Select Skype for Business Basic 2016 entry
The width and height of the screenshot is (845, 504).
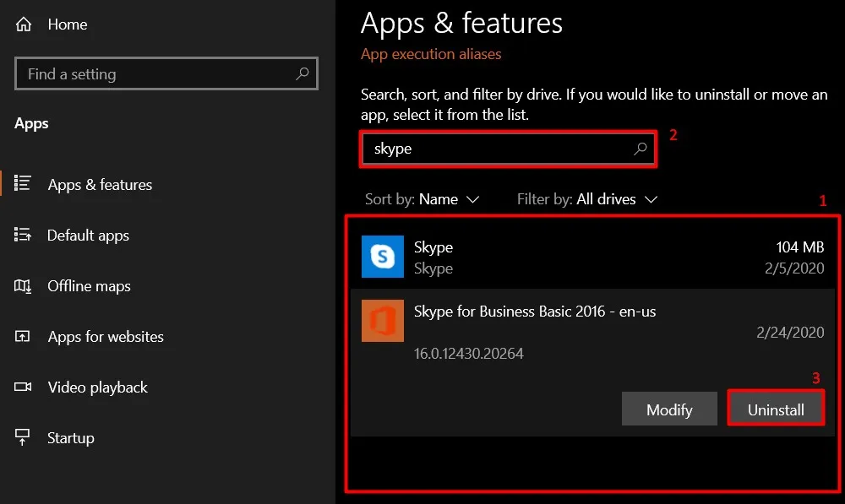(x=592, y=362)
